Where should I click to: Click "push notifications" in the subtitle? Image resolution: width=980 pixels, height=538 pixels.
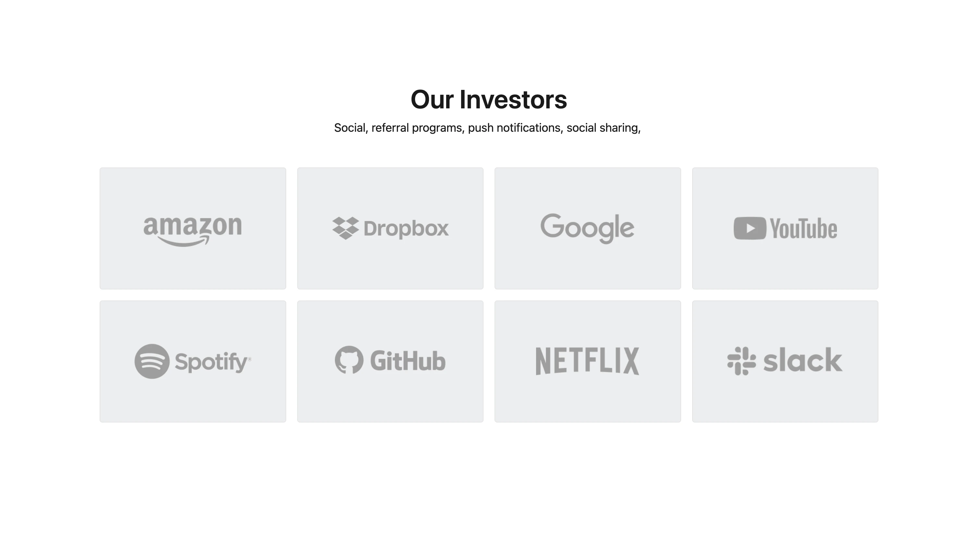point(515,128)
